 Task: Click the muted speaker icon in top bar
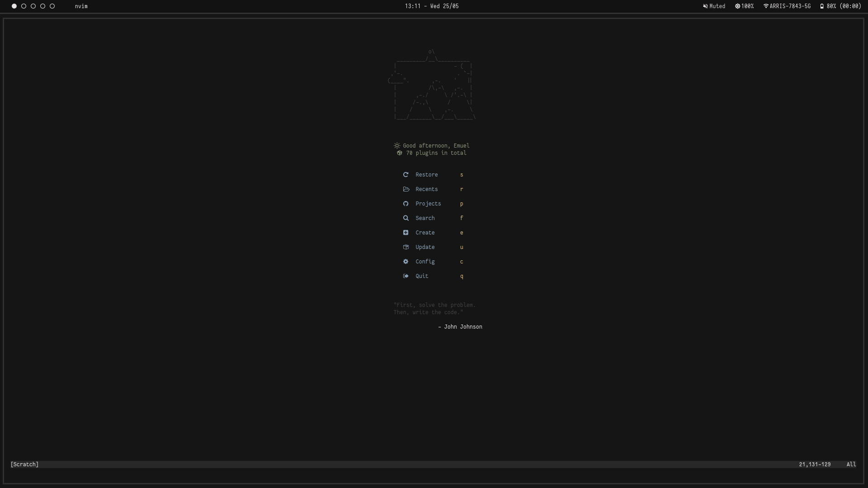[x=705, y=6]
